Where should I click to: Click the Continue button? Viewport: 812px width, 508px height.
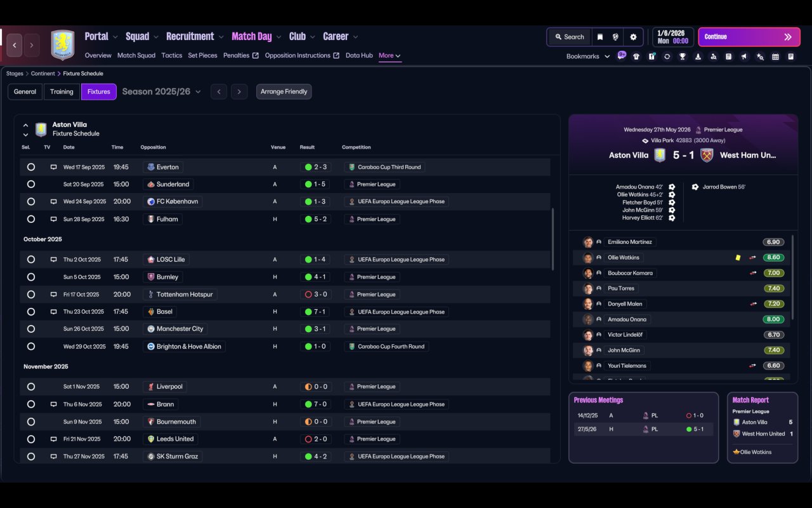click(749, 37)
